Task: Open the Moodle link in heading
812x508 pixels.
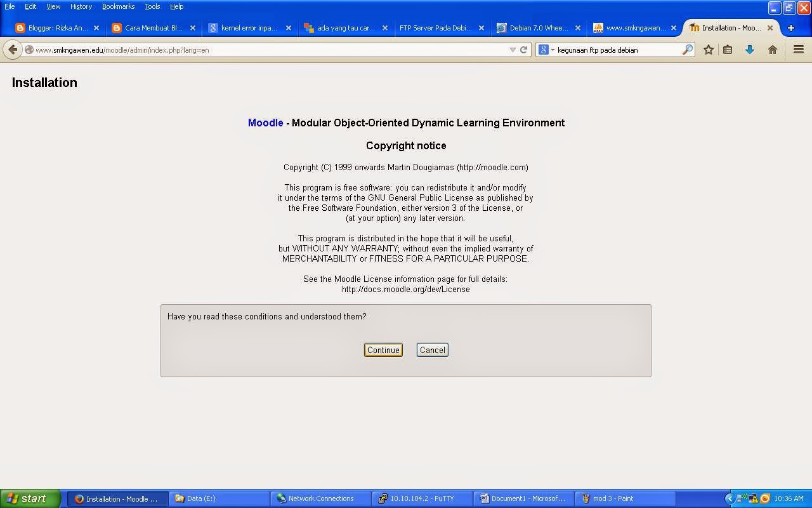Action: click(265, 123)
